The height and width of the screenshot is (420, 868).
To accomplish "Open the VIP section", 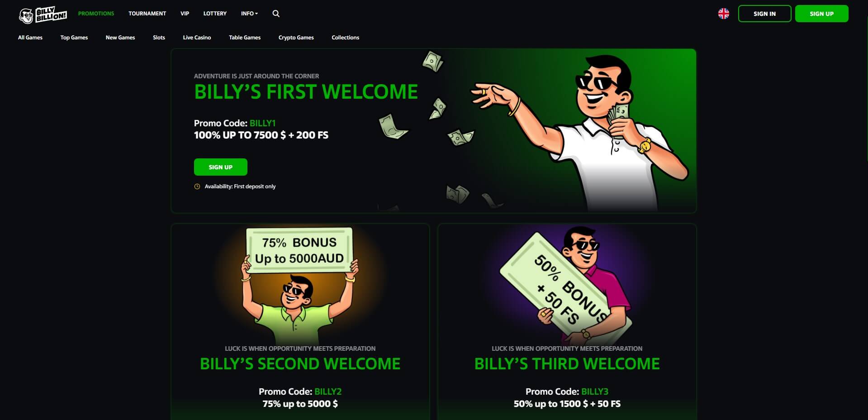I will 185,14.
